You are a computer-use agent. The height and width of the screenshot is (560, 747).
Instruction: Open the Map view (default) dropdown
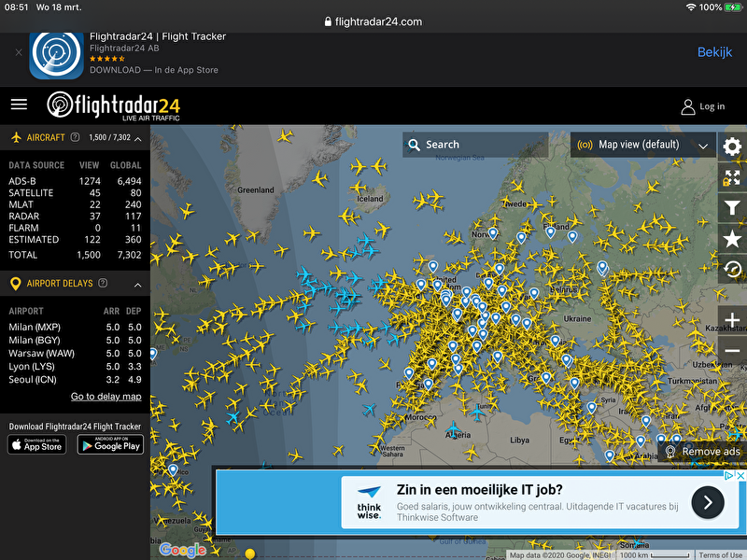click(x=642, y=145)
